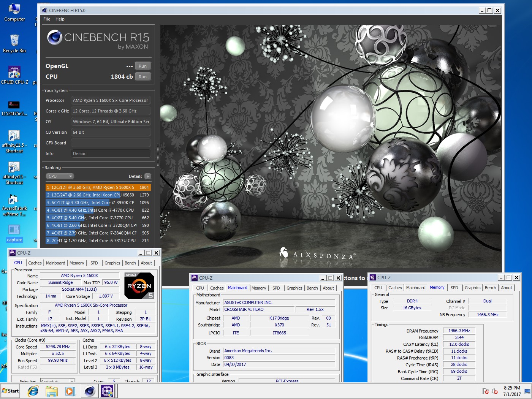The width and height of the screenshot is (532, 399).
Task: Select ranking row Intel Xeon X5650 1279
Action: coord(98,195)
